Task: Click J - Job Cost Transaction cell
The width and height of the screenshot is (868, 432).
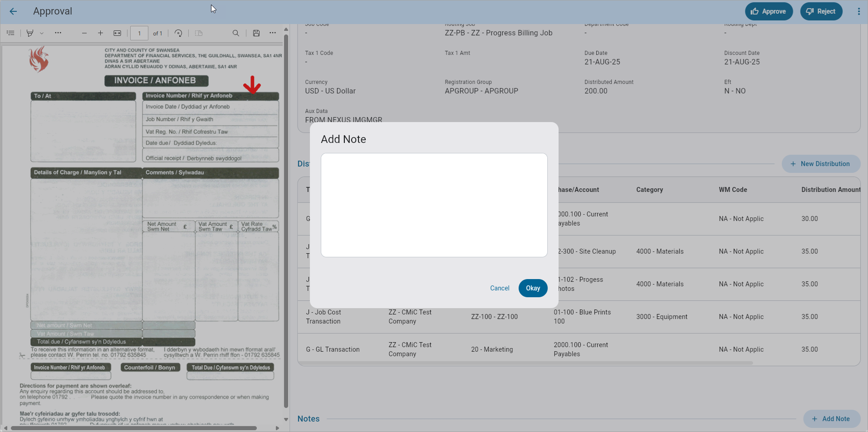Action: pyautogui.click(x=324, y=317)
